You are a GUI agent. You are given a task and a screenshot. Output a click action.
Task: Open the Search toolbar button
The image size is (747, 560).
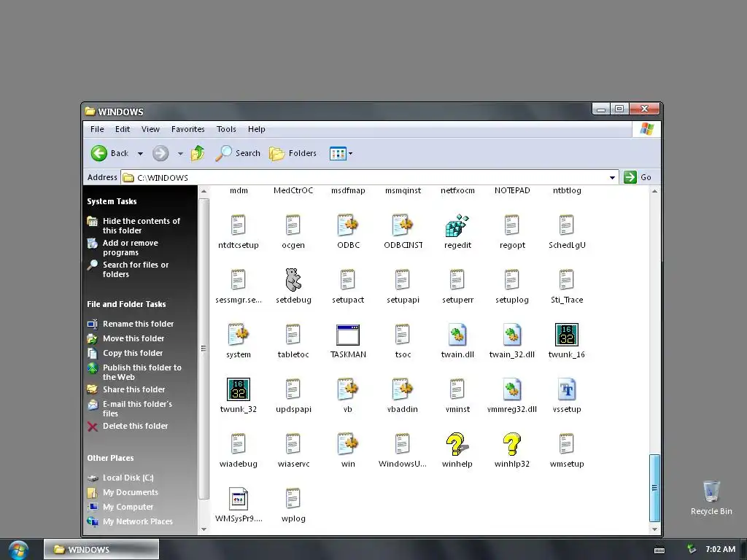238,153
